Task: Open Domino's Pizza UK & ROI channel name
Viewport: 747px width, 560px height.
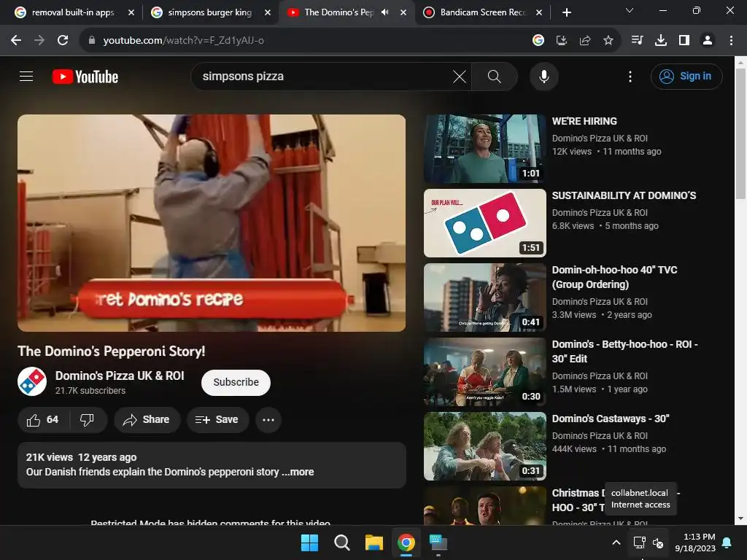Action: point(120,376)
